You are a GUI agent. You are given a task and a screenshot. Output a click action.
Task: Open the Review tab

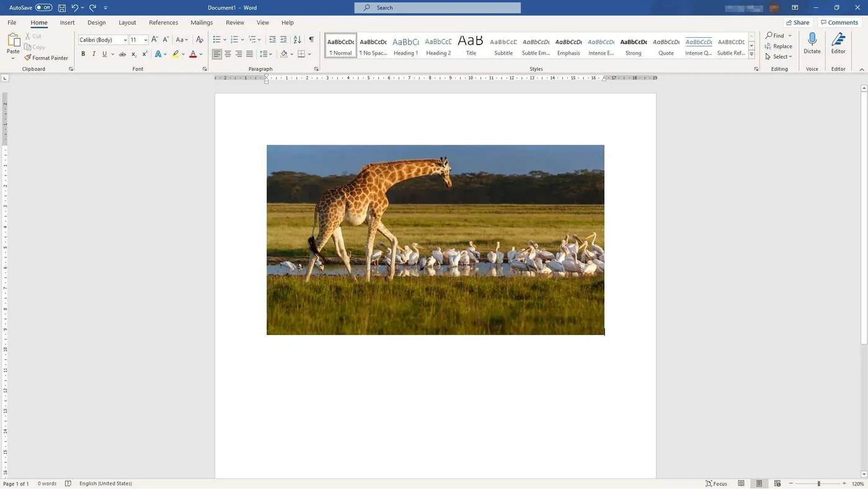click(x=235, y=22)
